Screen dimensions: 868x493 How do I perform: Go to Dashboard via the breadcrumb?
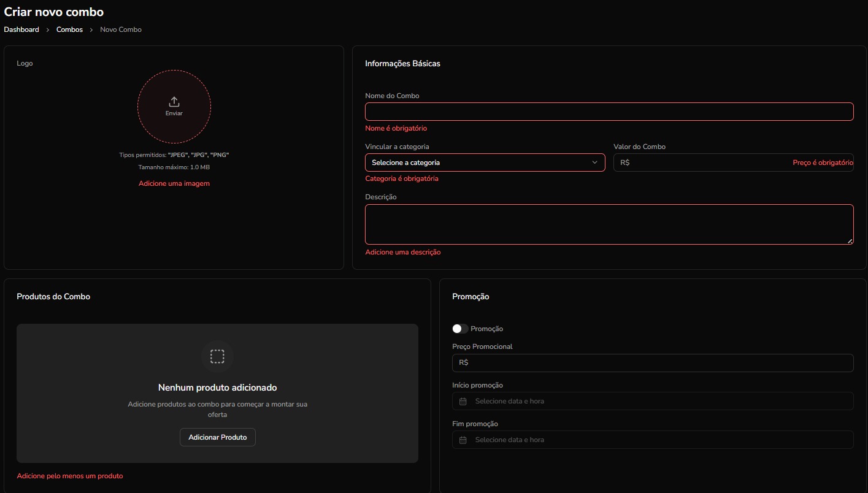point(21,29)
